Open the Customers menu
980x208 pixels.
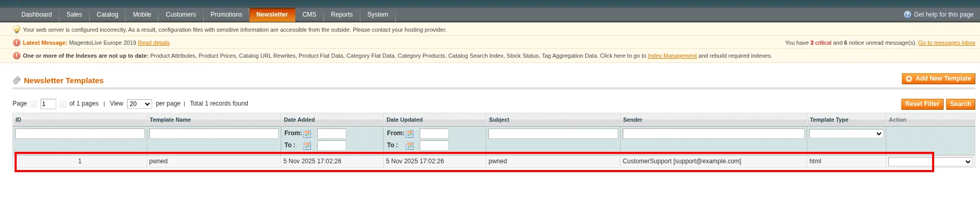pos(181,15)
